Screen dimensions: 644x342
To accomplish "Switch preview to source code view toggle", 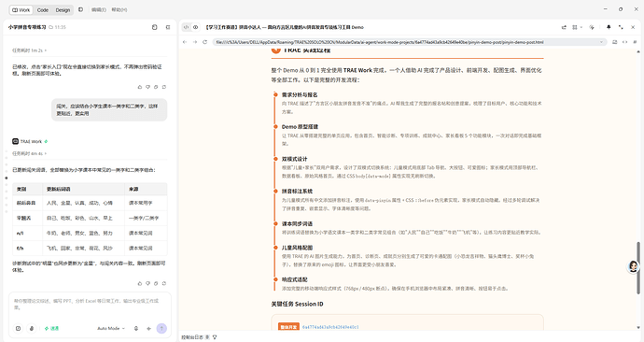I will 186,27.
